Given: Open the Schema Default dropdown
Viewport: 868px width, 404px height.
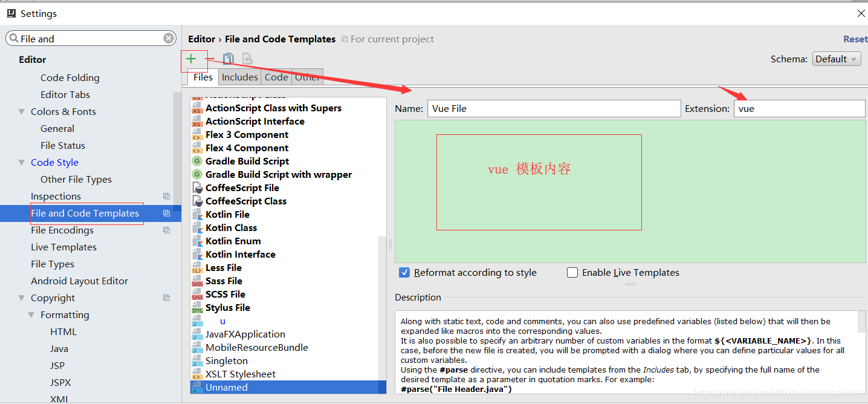Looking at the screenshot, I should point(837,59).
